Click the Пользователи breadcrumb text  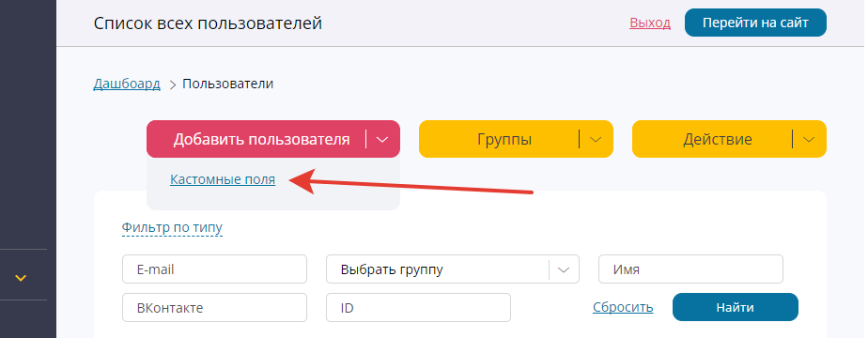point(228,84)
